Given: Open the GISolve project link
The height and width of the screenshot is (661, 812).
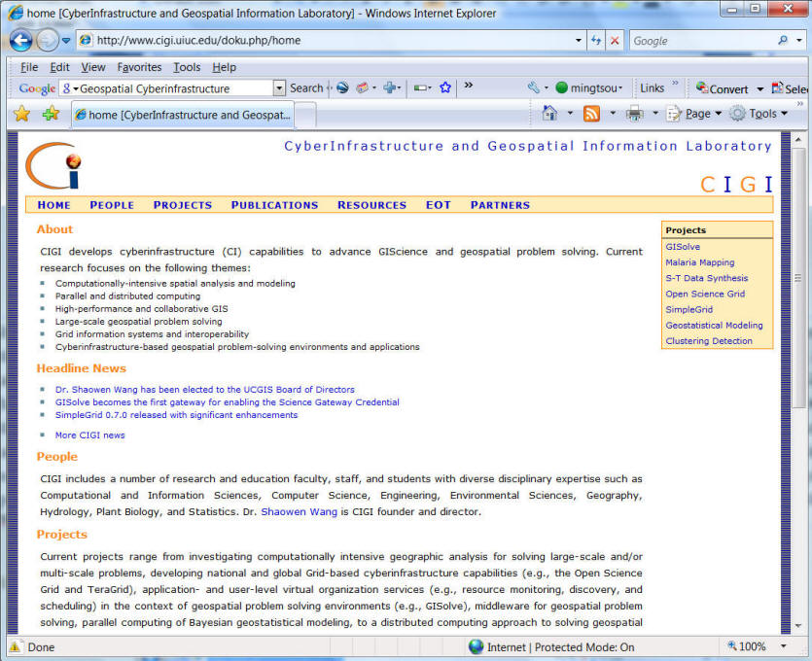Looking at the screenshot, I should [683, 247].
